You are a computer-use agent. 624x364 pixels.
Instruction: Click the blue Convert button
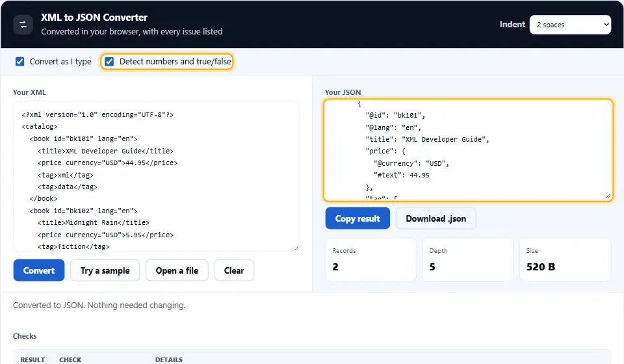click(39, 270)
